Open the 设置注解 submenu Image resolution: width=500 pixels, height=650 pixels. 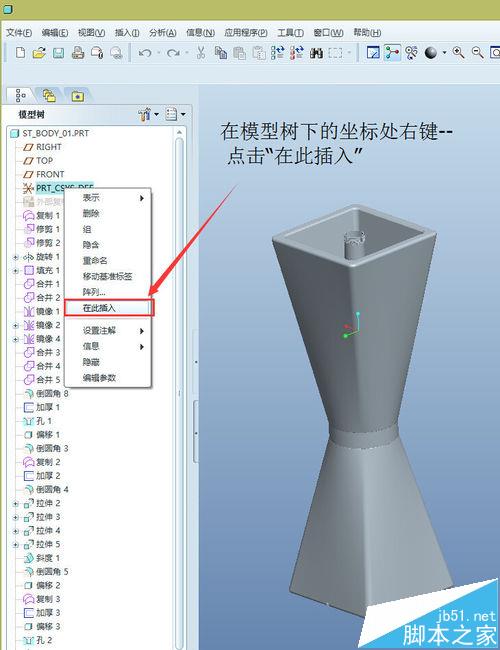coord(108,331)
